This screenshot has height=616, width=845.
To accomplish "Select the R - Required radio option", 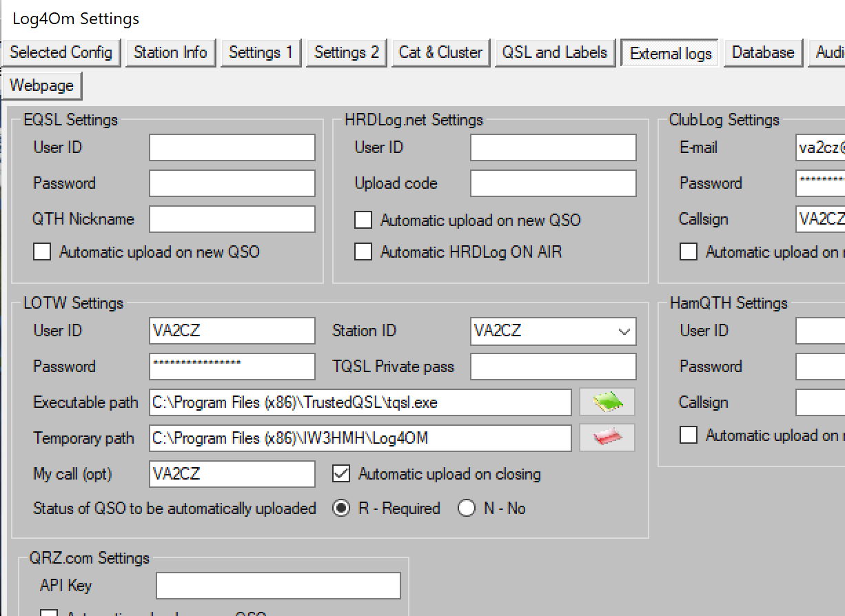I will click(341, 509).
